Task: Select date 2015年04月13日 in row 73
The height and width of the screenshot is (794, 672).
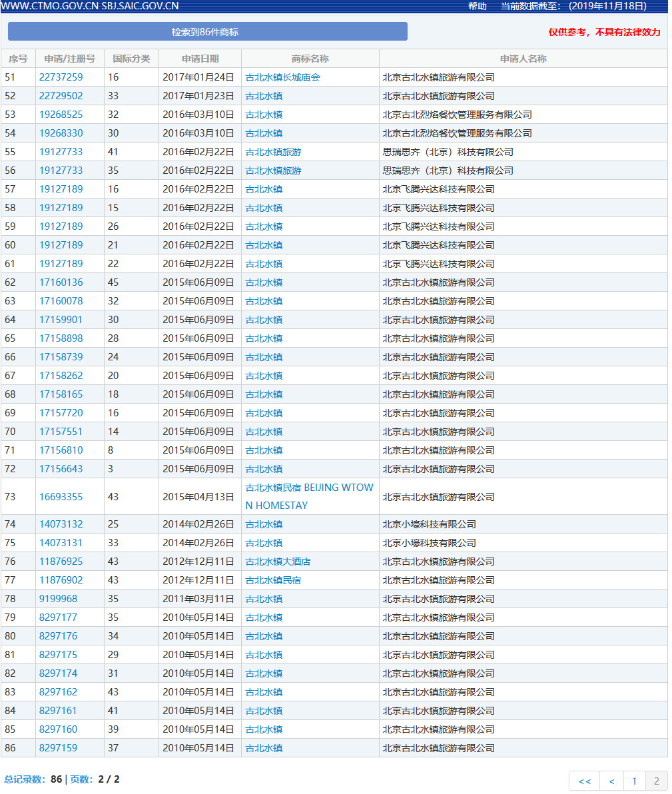Action: [x=198, y=497]
